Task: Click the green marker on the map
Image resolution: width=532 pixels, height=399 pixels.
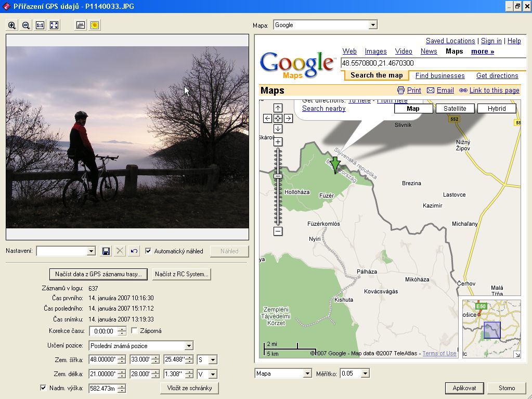Action: [335, 165]
